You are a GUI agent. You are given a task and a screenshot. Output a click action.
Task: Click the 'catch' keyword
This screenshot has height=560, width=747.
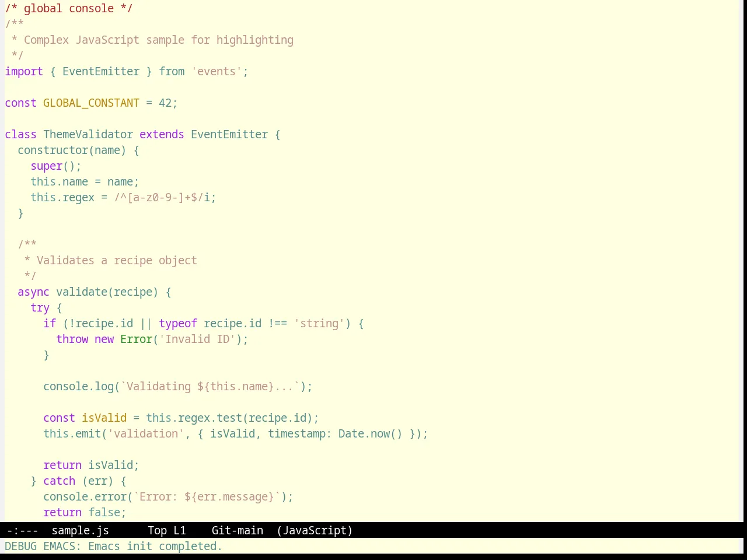(59, 481)
